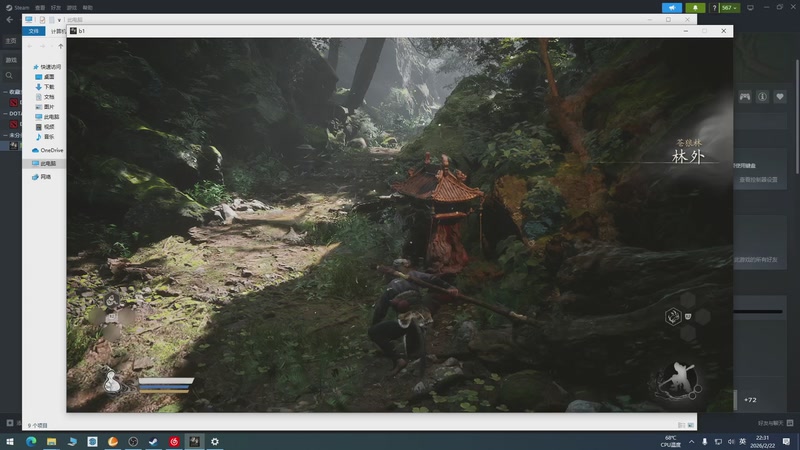Select highlighted 此电脑 root node in Explorer
This screenshot has height=450, width=800.
(44, 163)
